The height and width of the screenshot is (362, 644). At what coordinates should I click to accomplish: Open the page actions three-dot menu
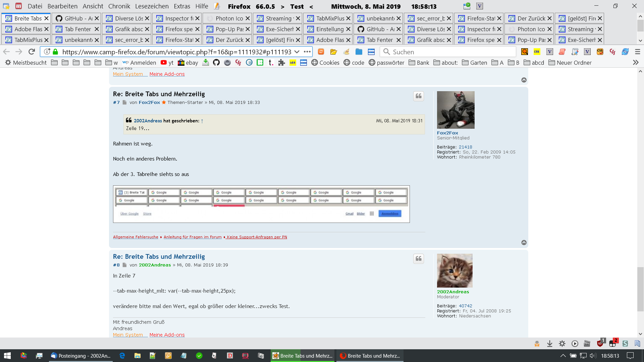tap(307, 52)
